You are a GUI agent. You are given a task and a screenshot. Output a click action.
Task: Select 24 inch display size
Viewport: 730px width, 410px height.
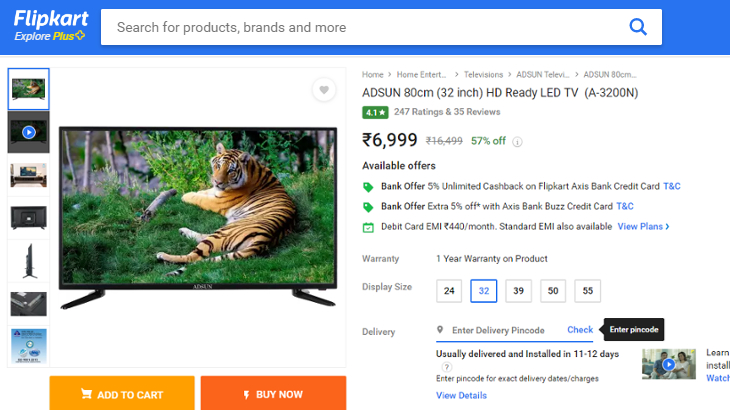pos(449,291)
